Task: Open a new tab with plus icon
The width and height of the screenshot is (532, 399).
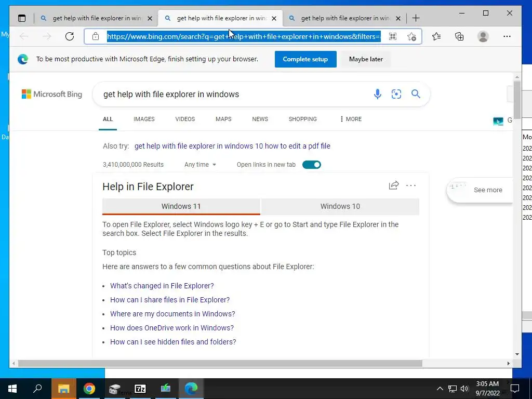Action: pyautogui.click(x=416, y=18)
